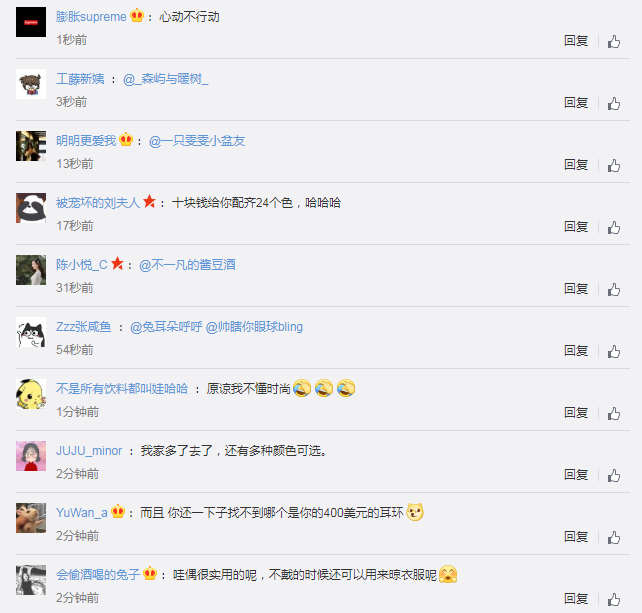
Task: Open the panda avatar of 被宠坏的刘夫人
Action: tap(31, 208)
